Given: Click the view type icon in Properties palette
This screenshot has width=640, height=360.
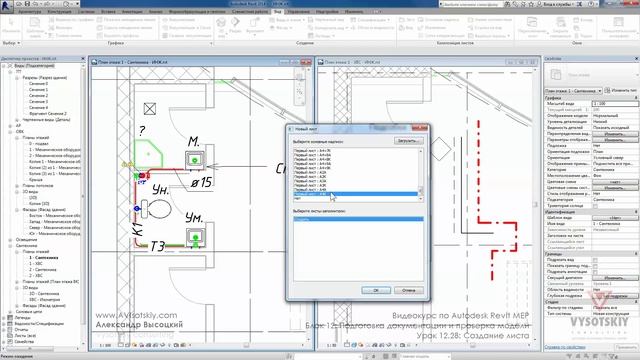Looking at the screenshot, I should coord(556,75).
